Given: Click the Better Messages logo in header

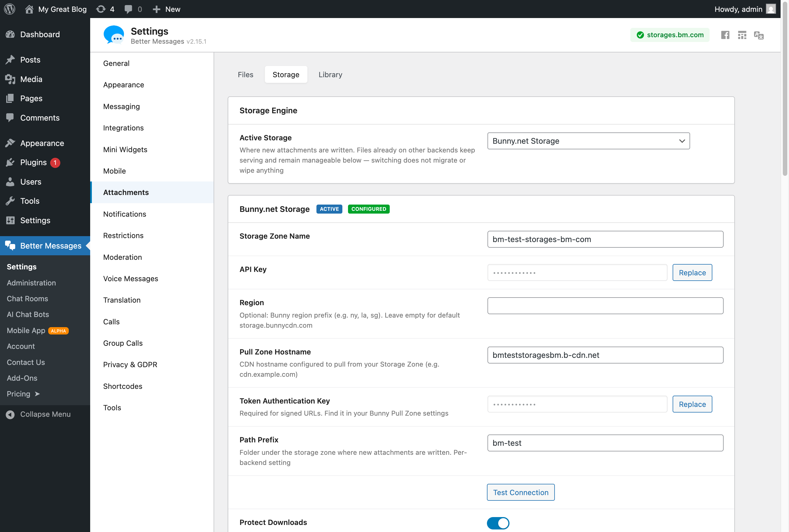Looking at the screenshot, I should pos(114,35).
